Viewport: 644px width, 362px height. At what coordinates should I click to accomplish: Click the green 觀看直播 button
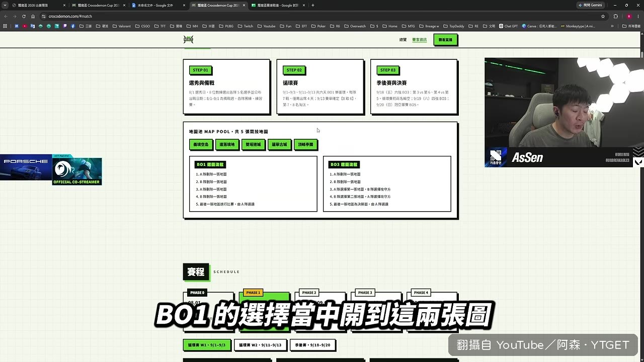[445, 40]
